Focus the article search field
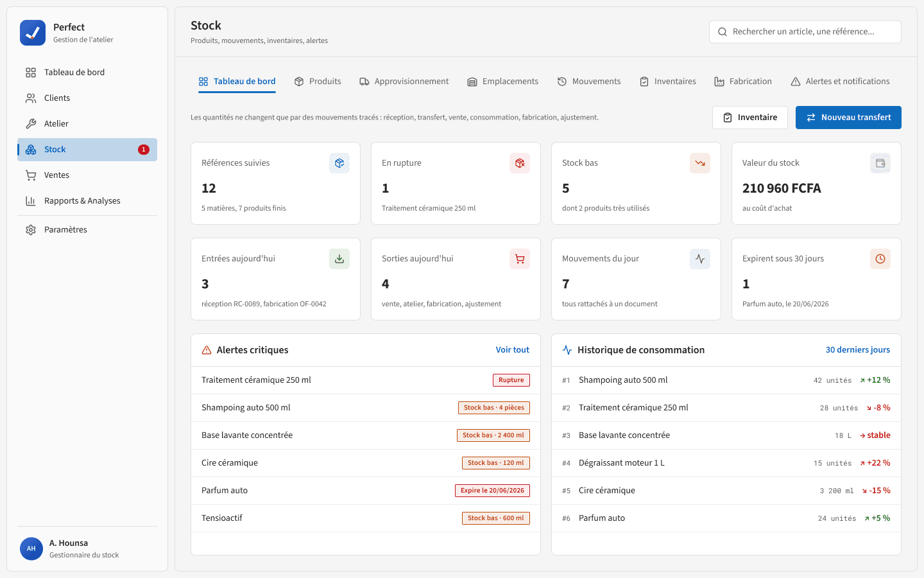 click(x=805, y=31)
